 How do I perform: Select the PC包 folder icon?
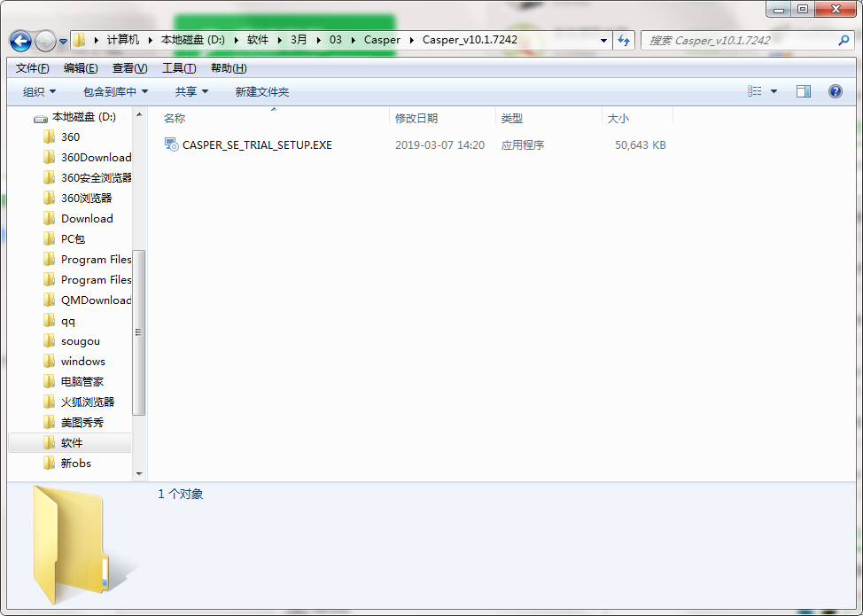click(49, 239)
